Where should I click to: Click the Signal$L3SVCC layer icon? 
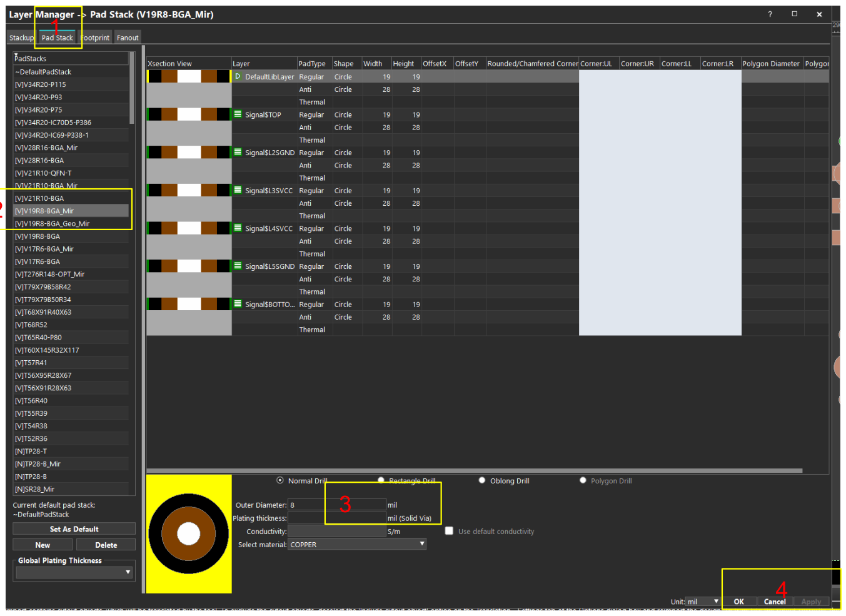click(x=238, y=190)
